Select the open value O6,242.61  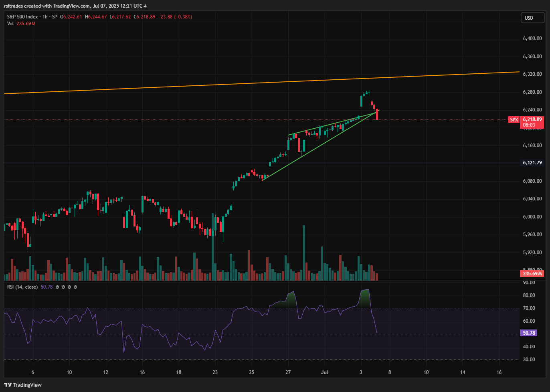click(71, 17)
